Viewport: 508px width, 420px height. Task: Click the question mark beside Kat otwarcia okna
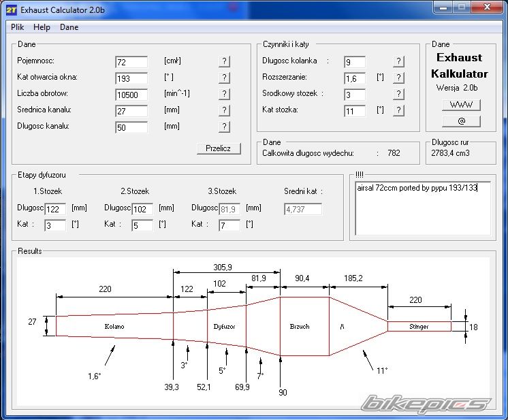pos(224,78)
